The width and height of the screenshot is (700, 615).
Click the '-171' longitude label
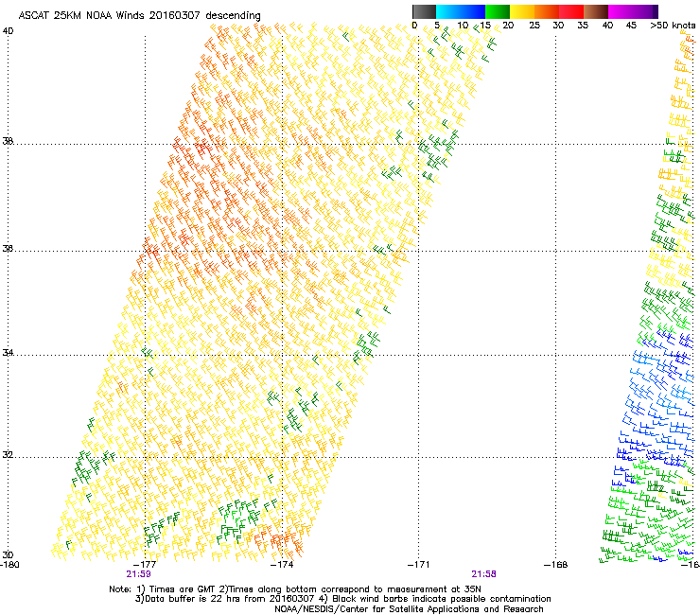click(419, 565)
